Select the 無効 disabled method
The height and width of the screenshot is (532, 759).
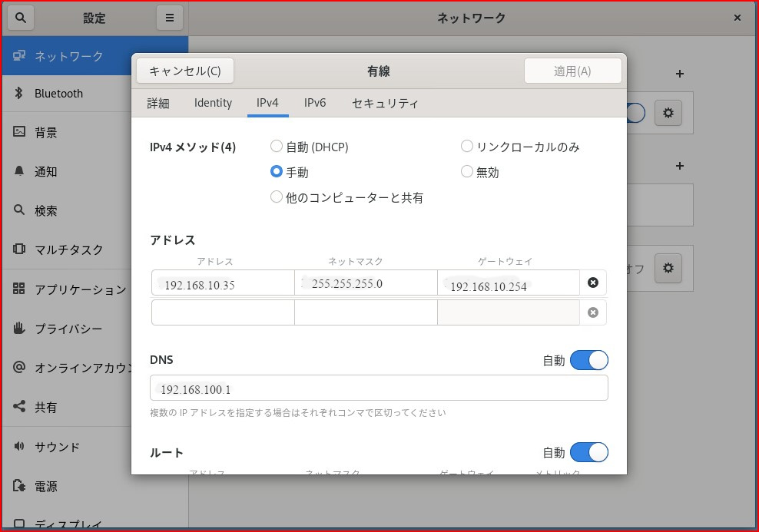coord(479,172)
